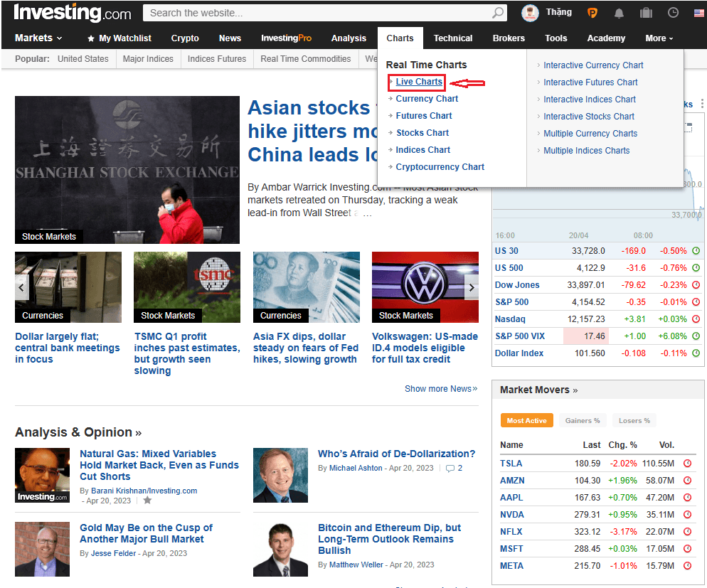The width and height of the screenshot is (707, 588).
Task: Click the clock icon in TSLA row
Action: tap(687, 463)
